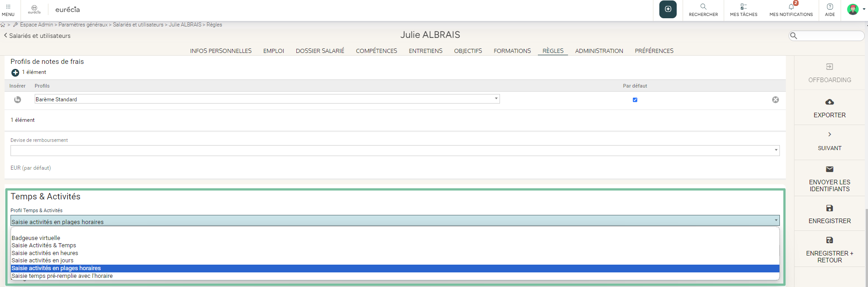This screenshot has height=287, width=868.
Task: Select highlighted Saisie activités en plages horaires option
Action: click(x=395, y=268)
